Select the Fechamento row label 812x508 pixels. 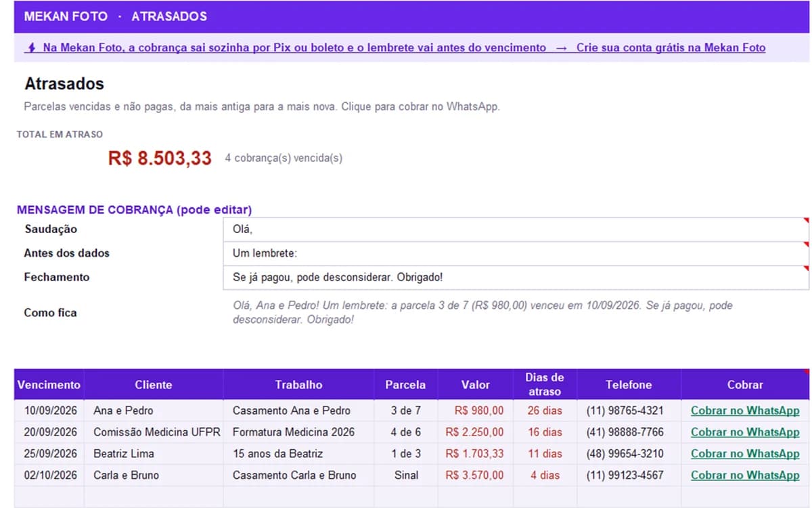pos(56,278)
